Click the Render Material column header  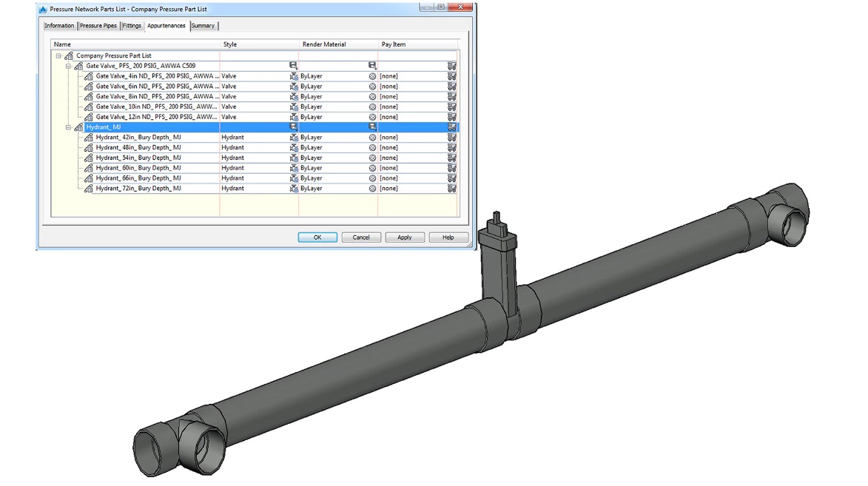[x=324, y=44]
